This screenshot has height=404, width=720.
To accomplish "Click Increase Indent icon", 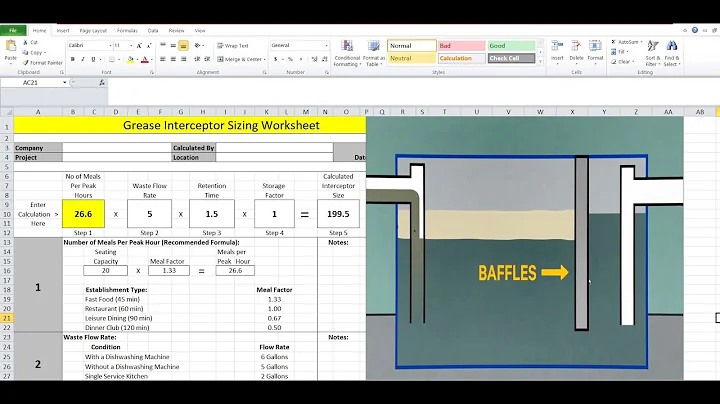I will point(207,59).
